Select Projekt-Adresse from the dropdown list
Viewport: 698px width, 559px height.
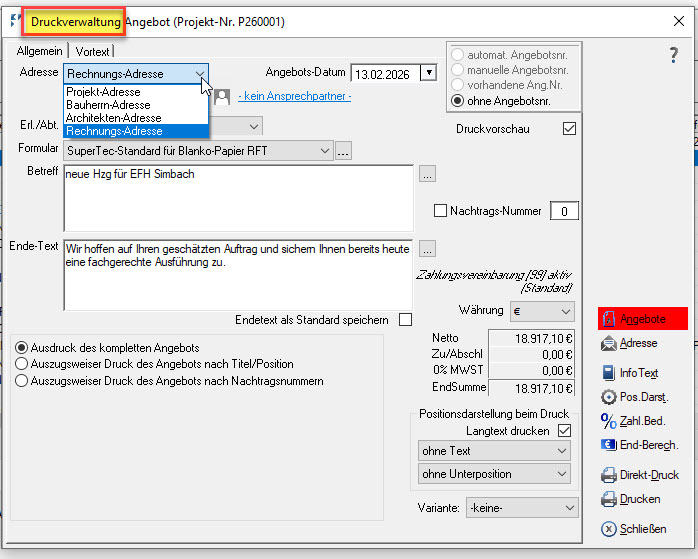(x=103, y=92)
